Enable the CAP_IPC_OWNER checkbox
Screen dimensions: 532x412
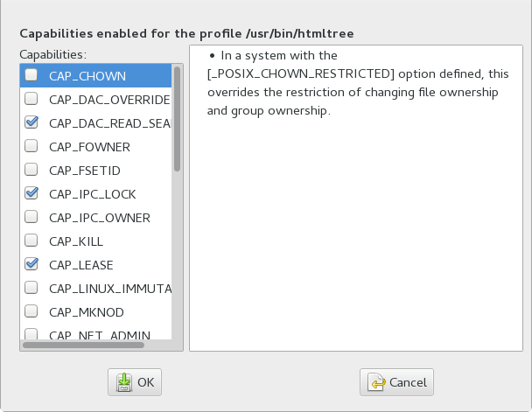(x=31, y=217)
